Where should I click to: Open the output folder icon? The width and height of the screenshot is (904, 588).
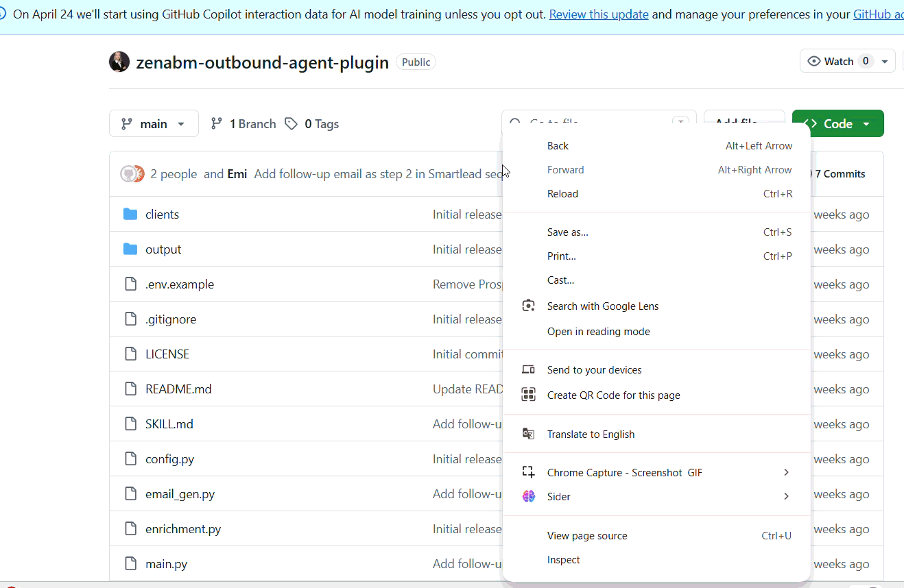click(130, 249)
